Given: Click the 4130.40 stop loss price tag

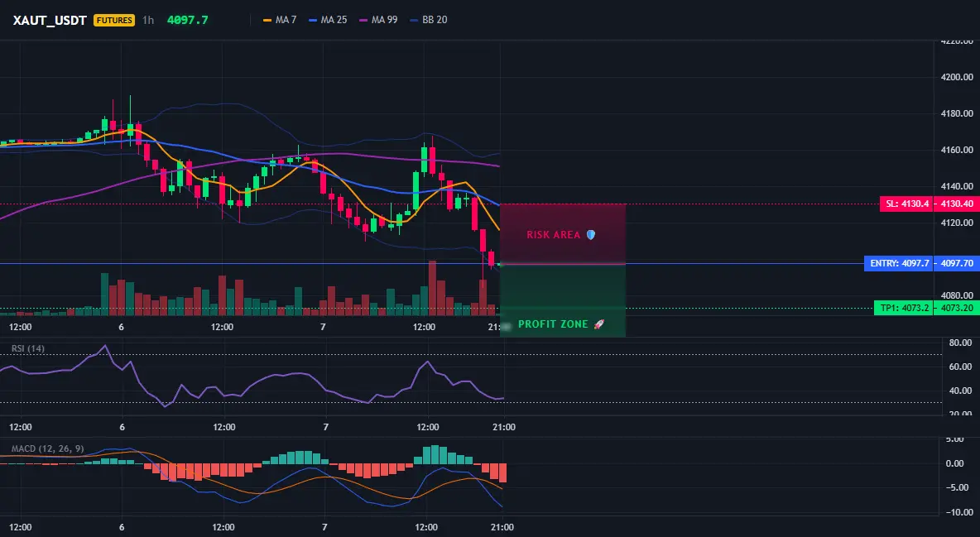Looking at the screenshot, I should point(957,204).
